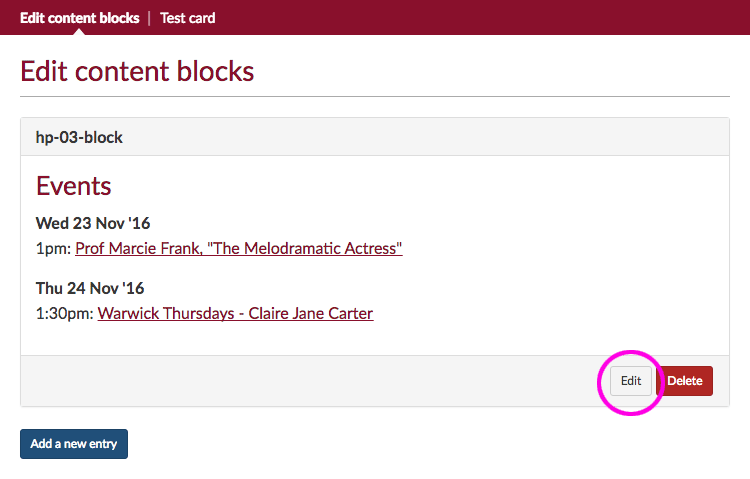Click the grey footer bar of the block
Image resolution: width=750 pixels, height=479 pixels.
tap(300, 381)
